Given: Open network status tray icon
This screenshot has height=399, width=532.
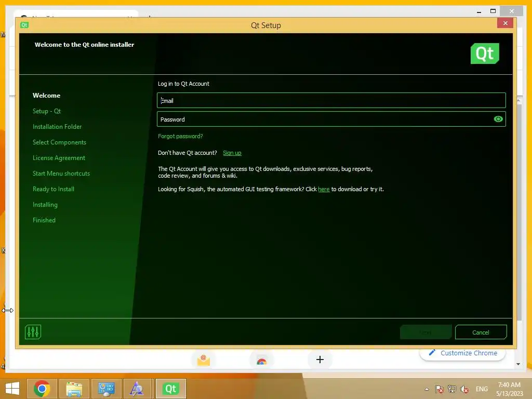Looking at the screenshot, I should [451, 389].
